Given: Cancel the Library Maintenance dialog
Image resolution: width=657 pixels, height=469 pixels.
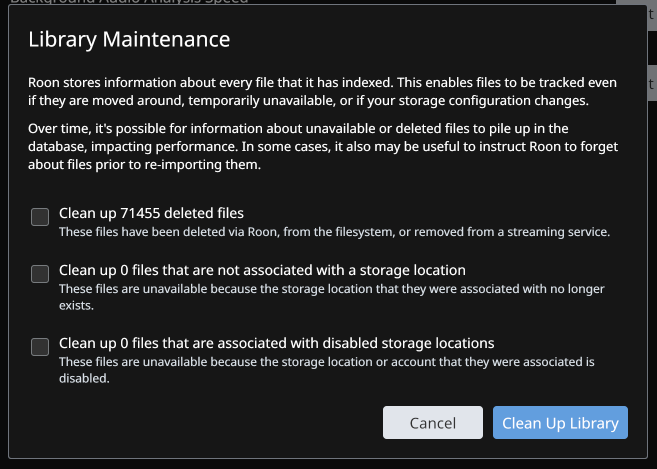Looking at the screenshot, I should 433,422.
